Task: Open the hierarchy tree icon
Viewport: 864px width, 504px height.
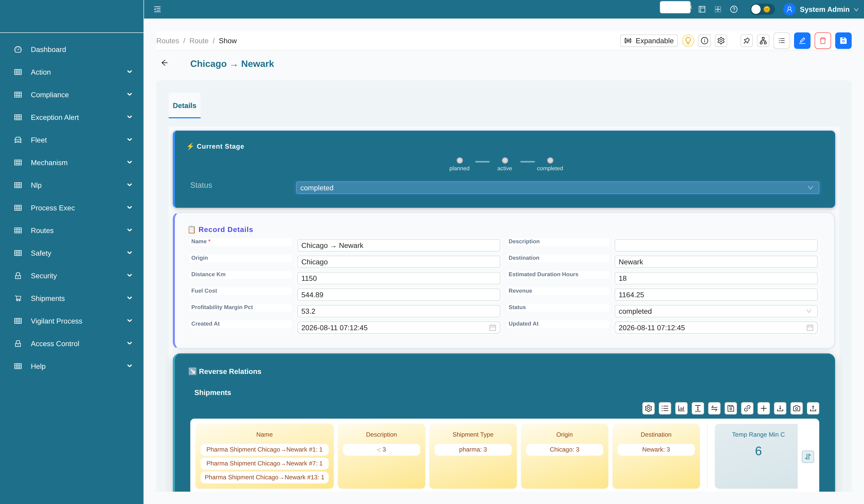Action: click(763, 41)
